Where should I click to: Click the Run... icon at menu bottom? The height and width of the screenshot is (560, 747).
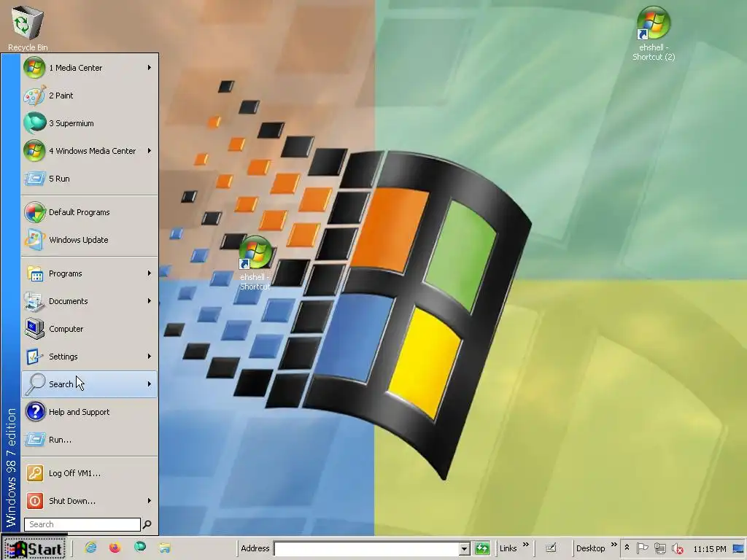tap(35, 439)
